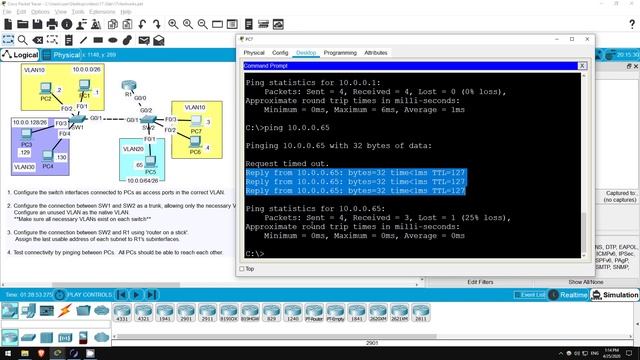Click the Redo arrow icon

(x=156, y=24)
